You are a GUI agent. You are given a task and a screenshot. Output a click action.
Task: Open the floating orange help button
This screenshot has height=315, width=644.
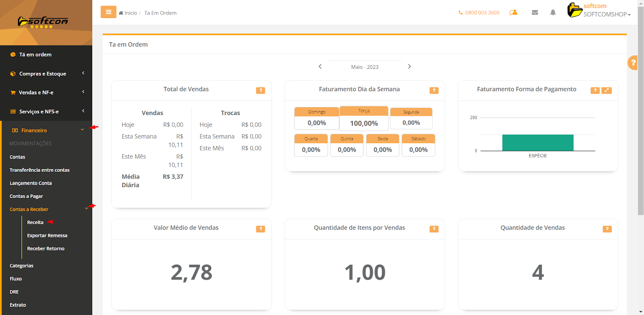tap(633, 63)
